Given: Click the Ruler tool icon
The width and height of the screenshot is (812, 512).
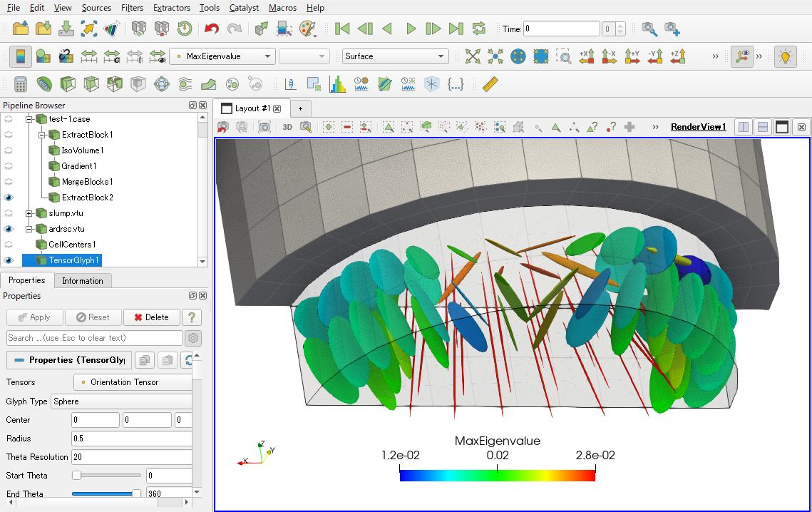Looking at the screenshot, I should tap(490, 84).
